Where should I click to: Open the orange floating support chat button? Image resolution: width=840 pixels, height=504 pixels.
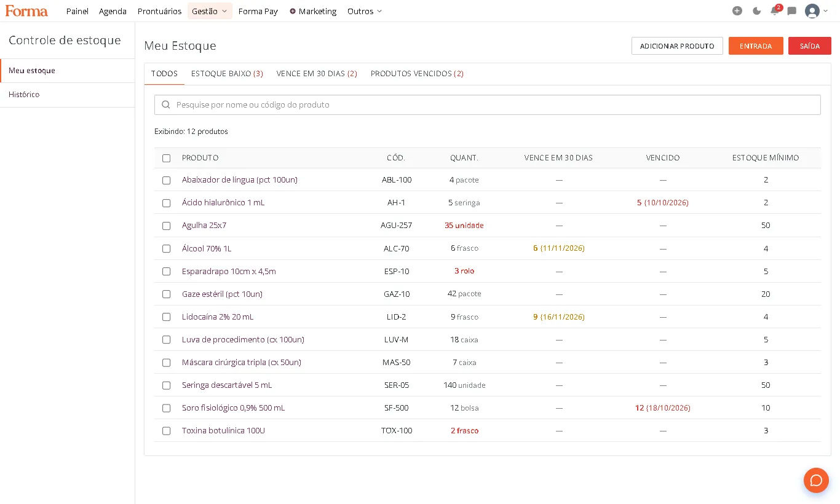pyautogui.click(x=816, y=480)
